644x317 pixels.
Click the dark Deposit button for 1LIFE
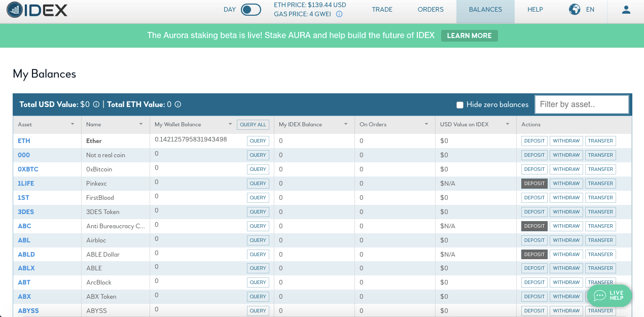click(534, 184)
